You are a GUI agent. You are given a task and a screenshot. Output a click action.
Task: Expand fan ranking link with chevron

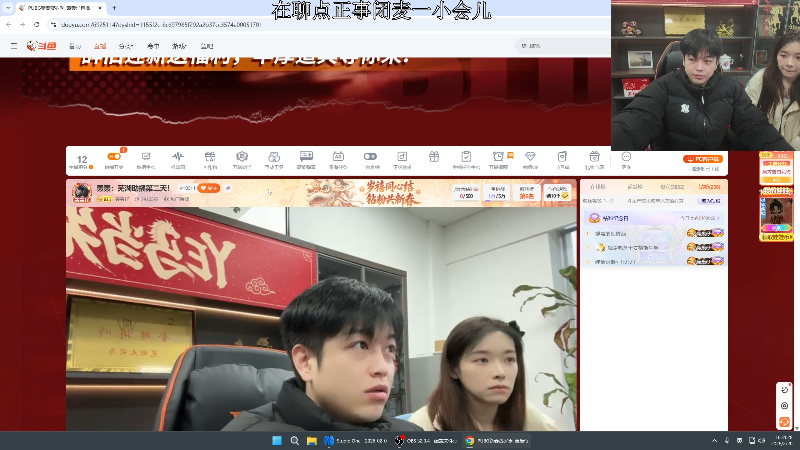pos(700,218)
